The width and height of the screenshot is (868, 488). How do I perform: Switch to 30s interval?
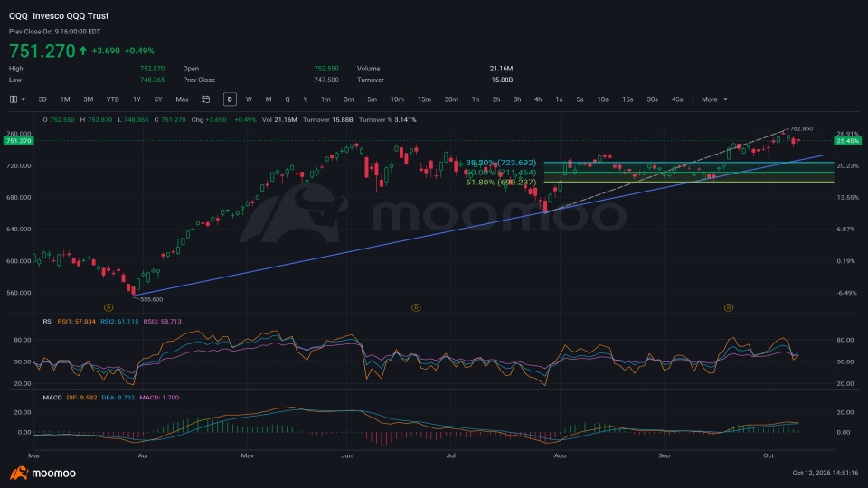[653, 99]
